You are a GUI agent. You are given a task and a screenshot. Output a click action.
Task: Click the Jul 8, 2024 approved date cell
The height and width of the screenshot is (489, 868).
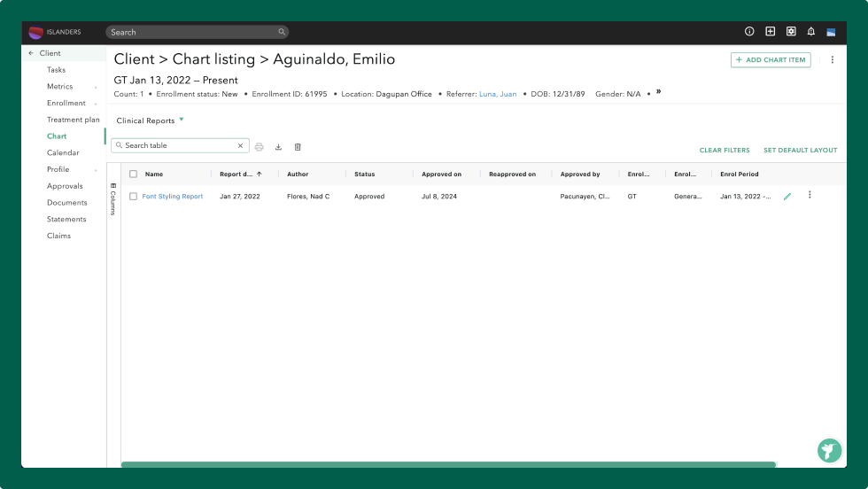[x=439, y=196]
